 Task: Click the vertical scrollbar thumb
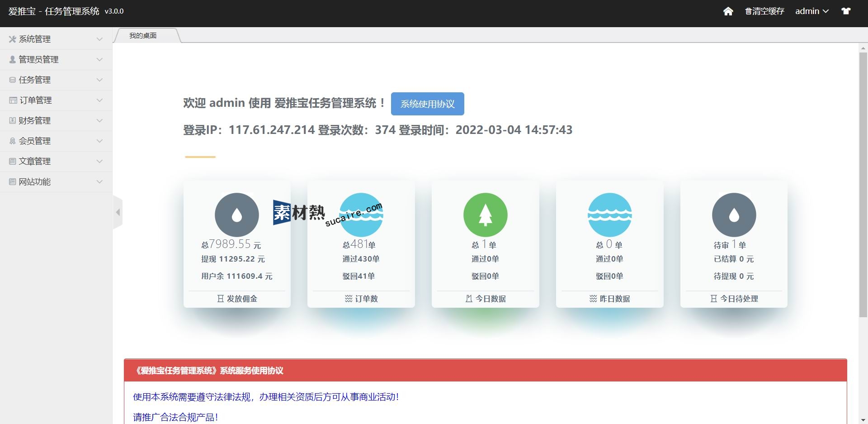tap(863, 185)
